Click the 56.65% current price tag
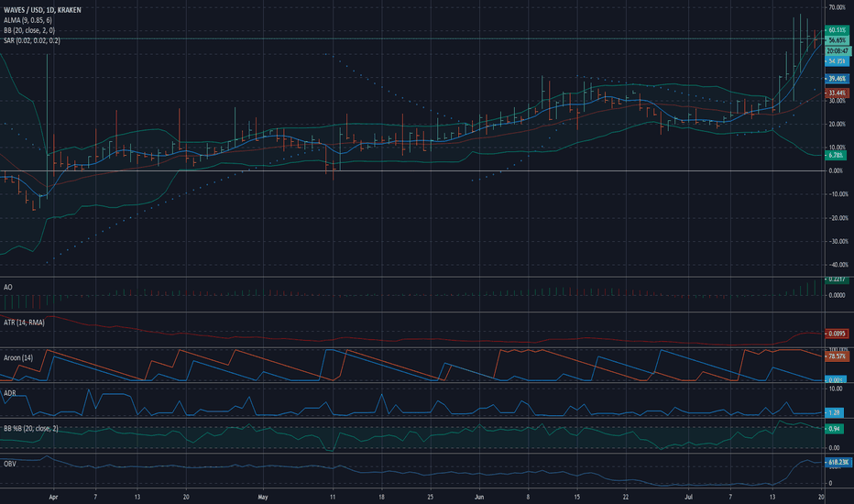The height and width of the screenshot is (504, 854). (838, 40)
